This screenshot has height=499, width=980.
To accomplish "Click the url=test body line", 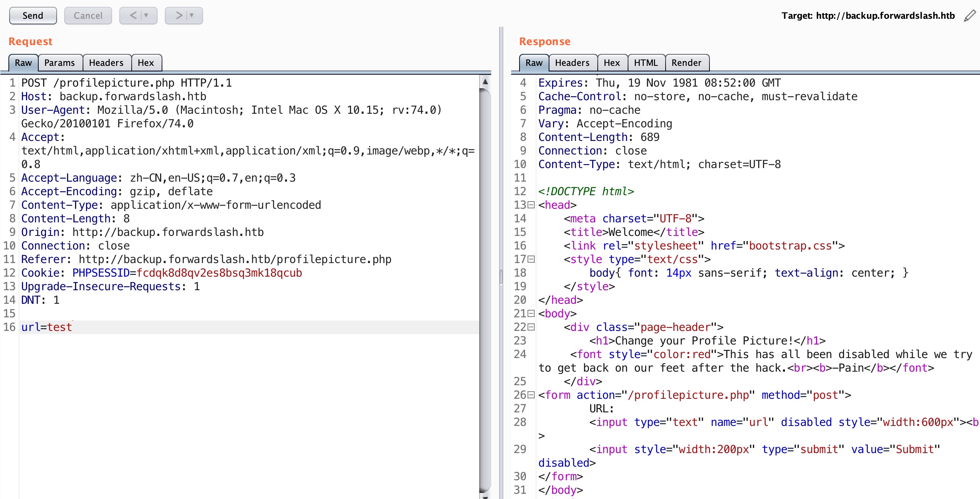I will pyautogui.click(x=47, y=327).
